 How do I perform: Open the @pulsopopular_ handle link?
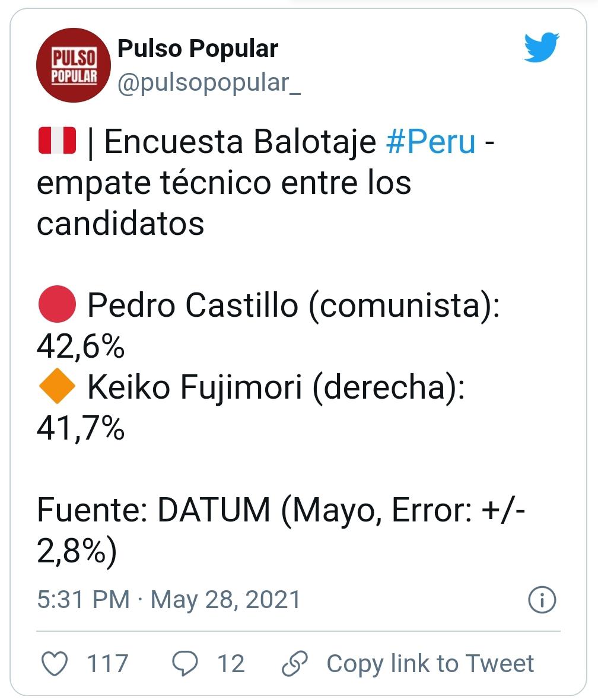coord(209,84)
